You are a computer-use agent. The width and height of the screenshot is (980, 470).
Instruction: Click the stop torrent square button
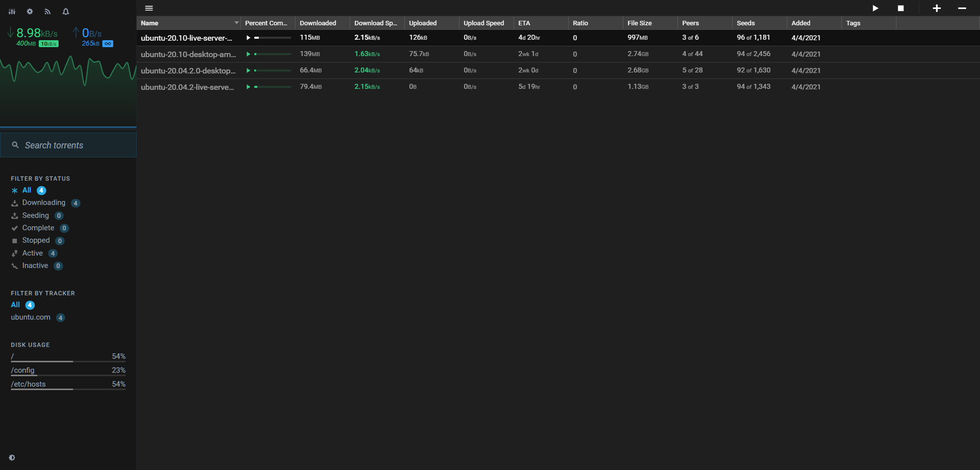click(x=901, y=8)
